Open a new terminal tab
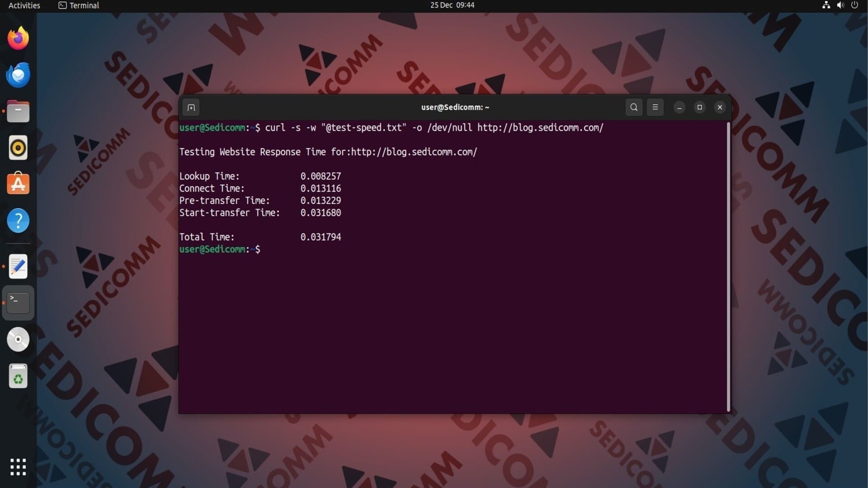 coord(191,108)
